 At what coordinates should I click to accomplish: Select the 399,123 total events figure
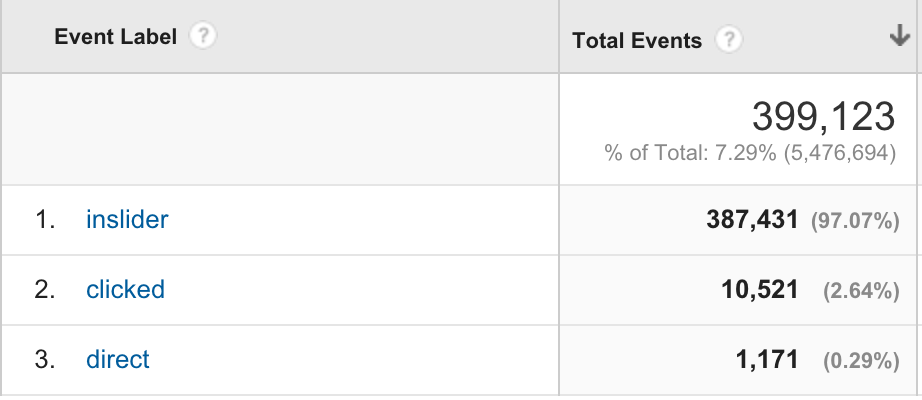[824, 116]
